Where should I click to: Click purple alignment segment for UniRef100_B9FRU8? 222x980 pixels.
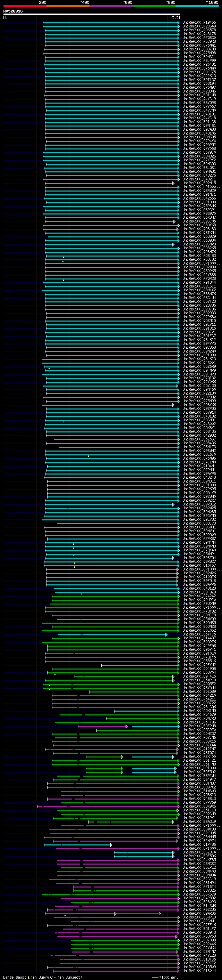click(x=102, y=727)
